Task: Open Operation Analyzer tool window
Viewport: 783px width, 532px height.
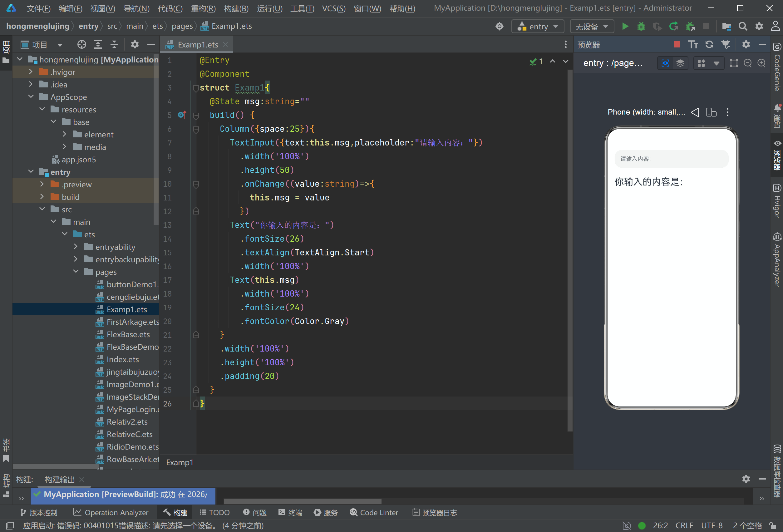Action: click(x=111, y=512)
